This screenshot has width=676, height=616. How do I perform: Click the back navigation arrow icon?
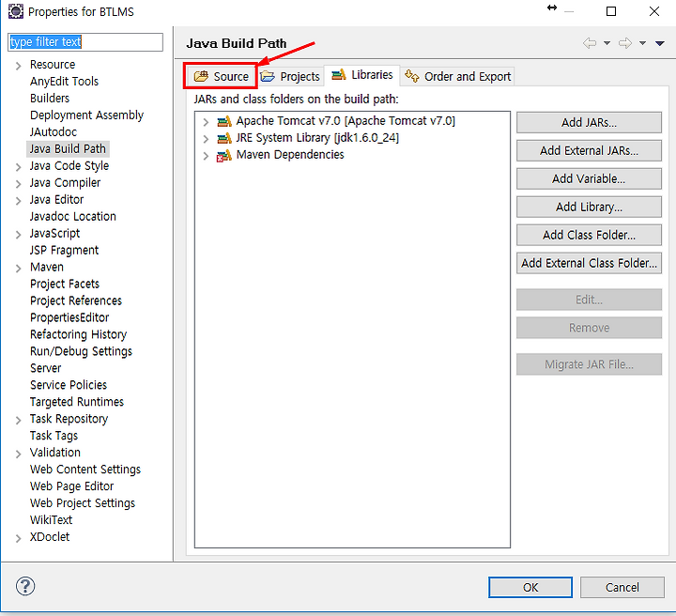click(590, 43)
